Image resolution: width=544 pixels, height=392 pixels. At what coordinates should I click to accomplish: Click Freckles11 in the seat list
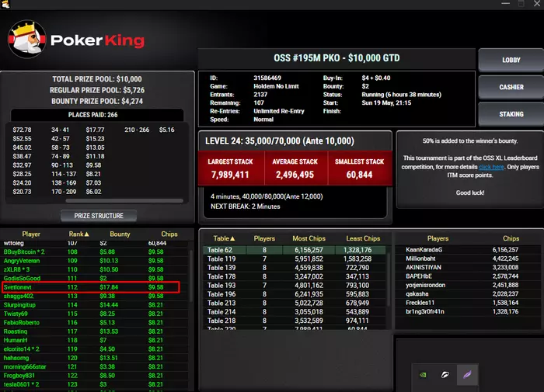point(468,303)
